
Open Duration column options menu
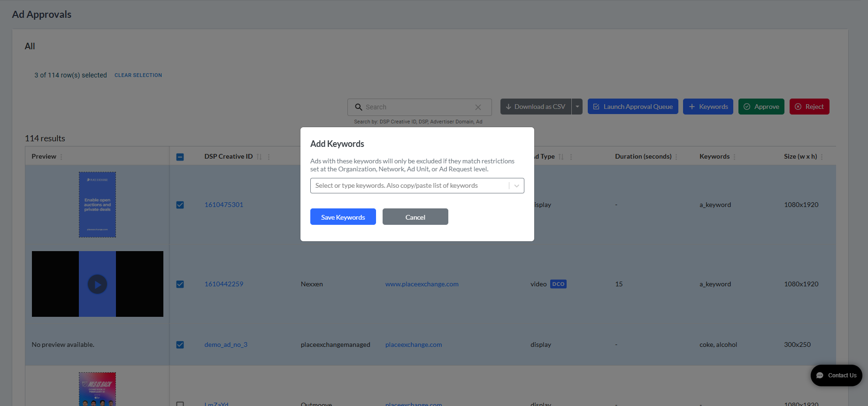click(676, 157)
